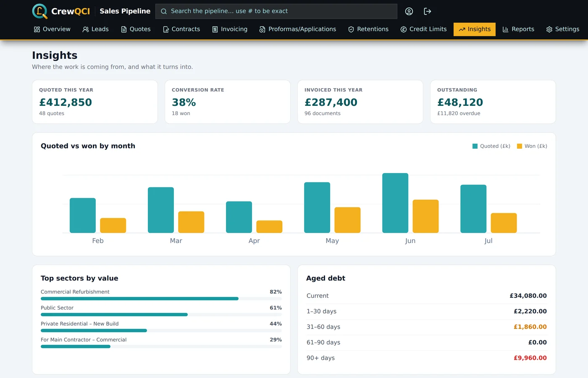Click the Settings gear icon
Image resolution: width=588 pixels, height=378 pixels.
(x=549, y=29)
